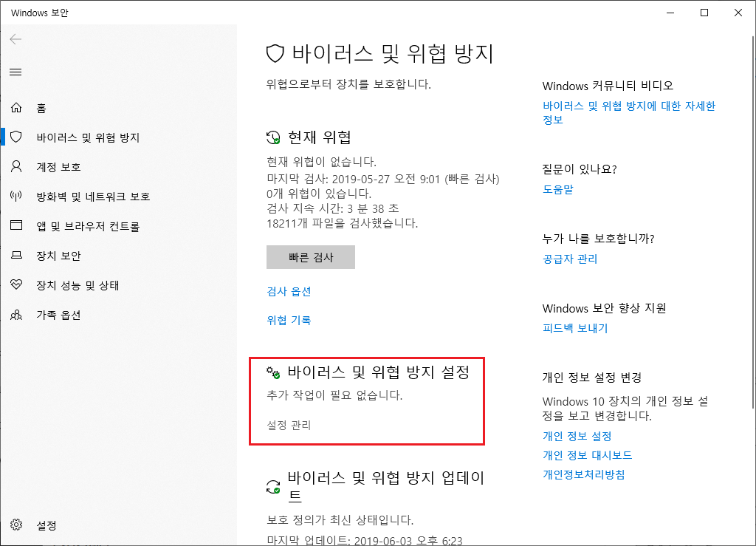Viewport: 756px width, 546px height.
Task: Click the Windows 커뮤니티 비디오 heading
Action: point(608,86)
